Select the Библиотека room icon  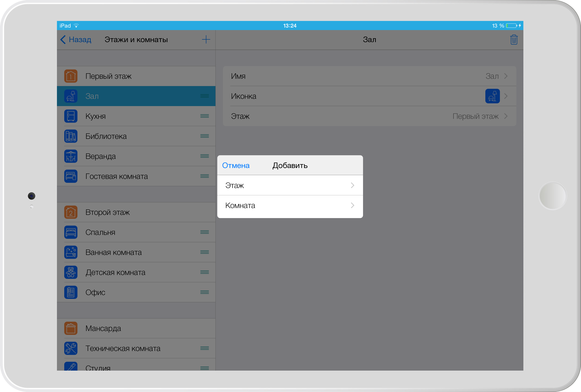(71, 136)
